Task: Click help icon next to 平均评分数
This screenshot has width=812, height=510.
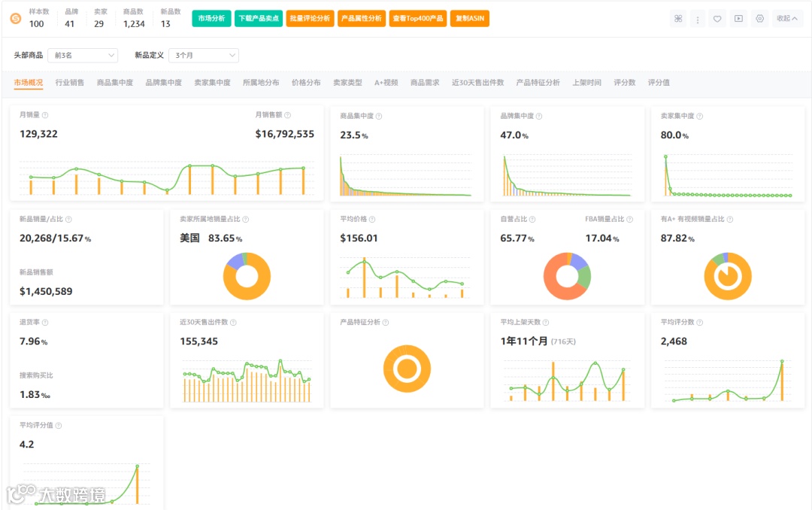Action: [700, 323]
